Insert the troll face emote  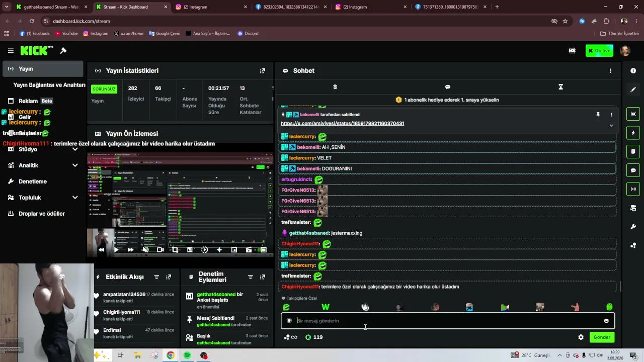pos(365,307)
